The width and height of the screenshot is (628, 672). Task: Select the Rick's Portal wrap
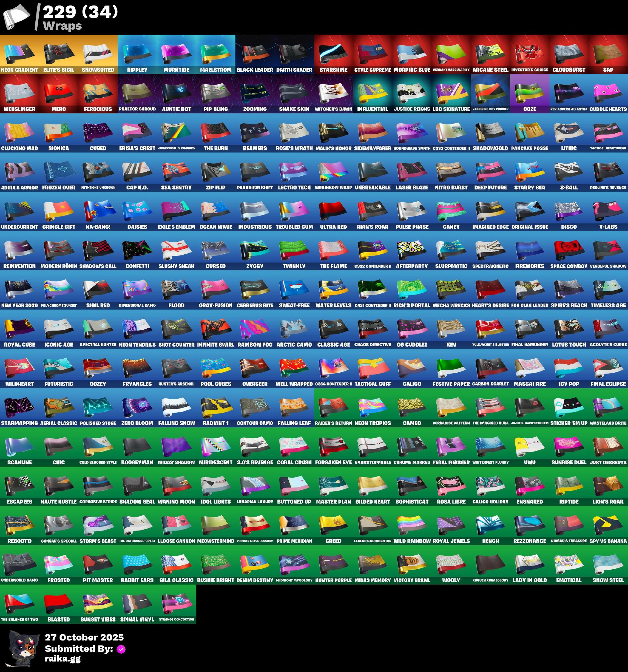click(412, 289)
